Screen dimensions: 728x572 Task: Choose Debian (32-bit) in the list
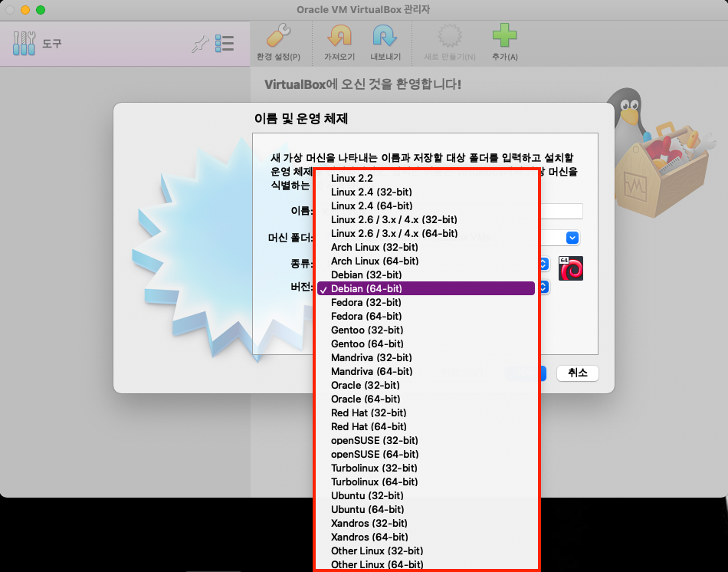(426, 274)
